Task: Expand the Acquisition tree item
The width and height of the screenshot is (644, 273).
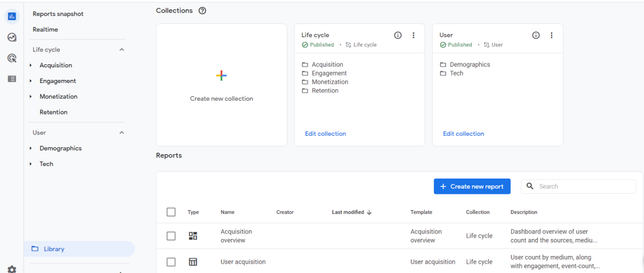Action: 31,65
